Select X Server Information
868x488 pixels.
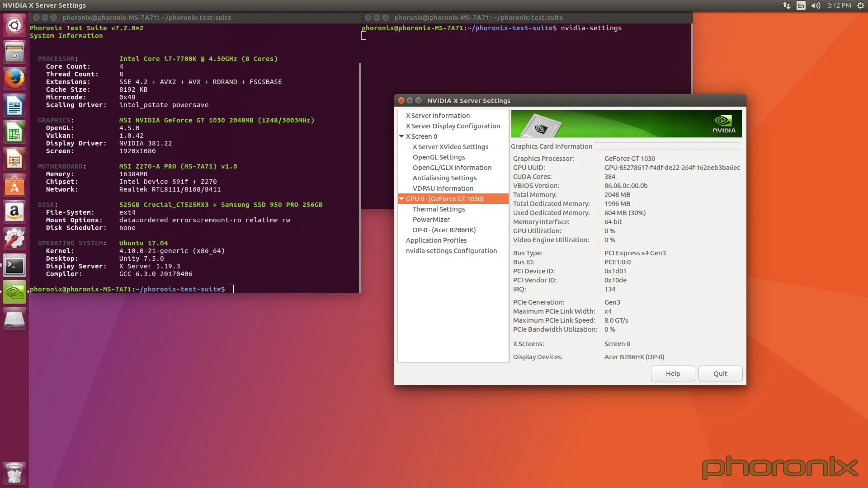coord(438,116)
